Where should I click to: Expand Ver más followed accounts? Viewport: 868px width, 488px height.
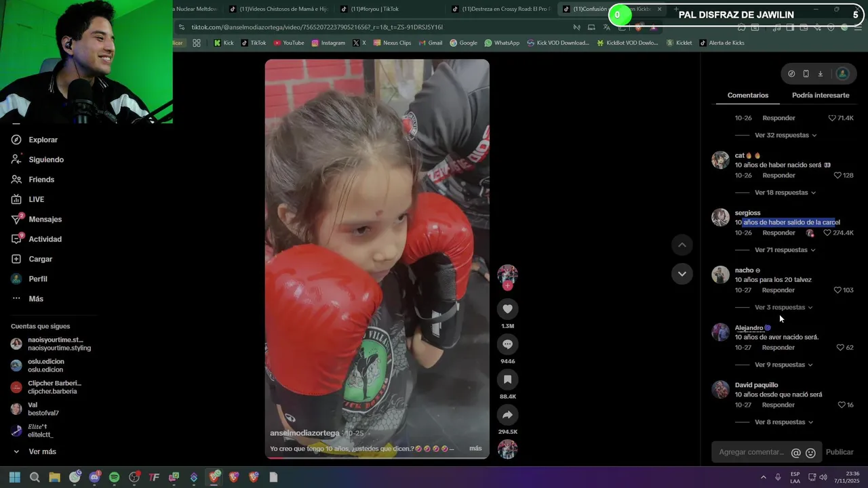[x=34, y=452]
